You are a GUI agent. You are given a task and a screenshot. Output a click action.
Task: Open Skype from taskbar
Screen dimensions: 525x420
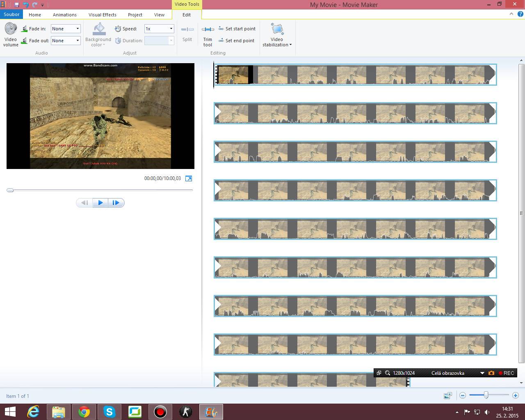click(109, 412)
